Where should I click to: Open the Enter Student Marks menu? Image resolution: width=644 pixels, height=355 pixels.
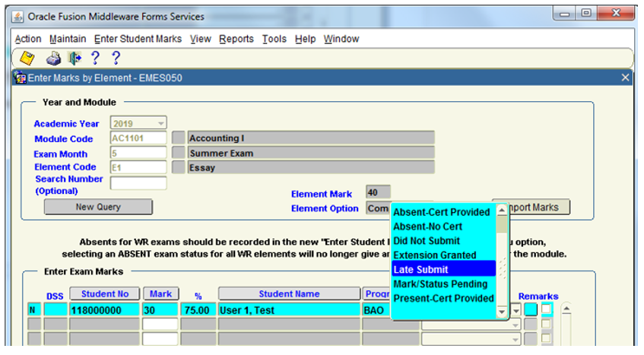[138, 39]
